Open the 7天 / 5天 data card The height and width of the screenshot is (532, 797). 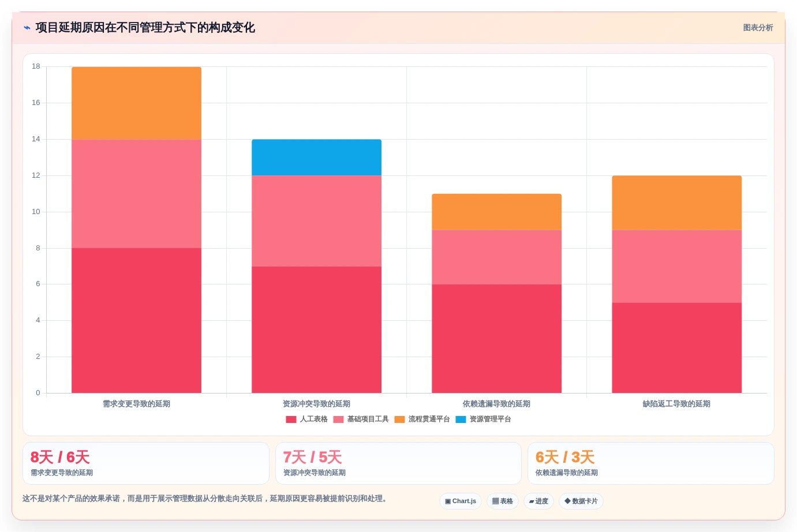point(398,463)
